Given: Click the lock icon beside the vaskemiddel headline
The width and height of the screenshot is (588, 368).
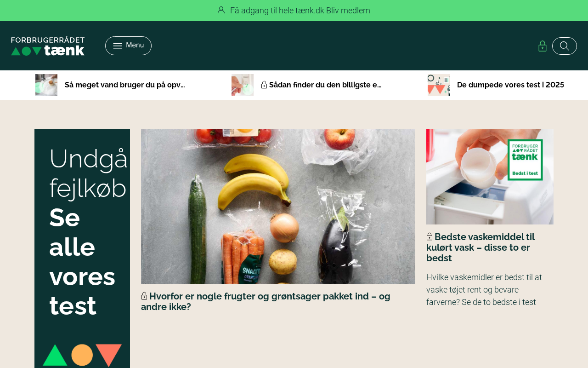Looking at the screenshot, I should (x=430, y=236).
